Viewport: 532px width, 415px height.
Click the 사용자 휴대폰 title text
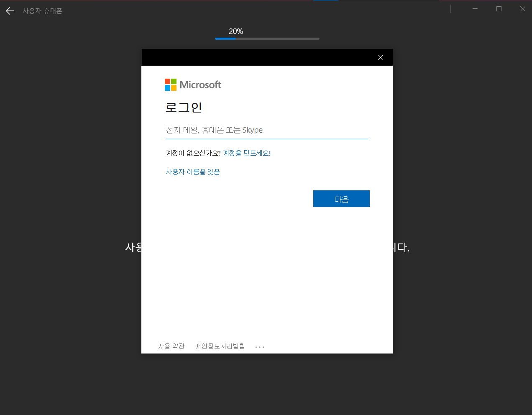[42, 11]
